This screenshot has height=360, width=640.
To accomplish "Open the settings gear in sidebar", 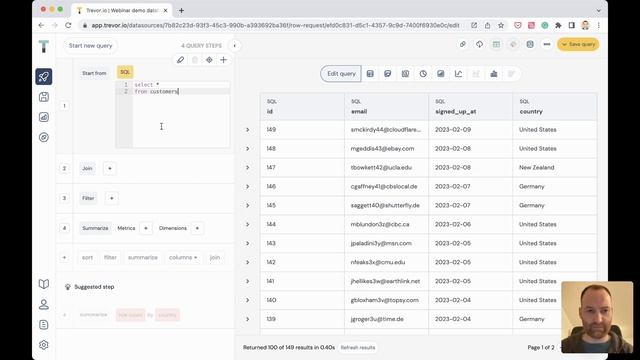I will coord(44,345).
